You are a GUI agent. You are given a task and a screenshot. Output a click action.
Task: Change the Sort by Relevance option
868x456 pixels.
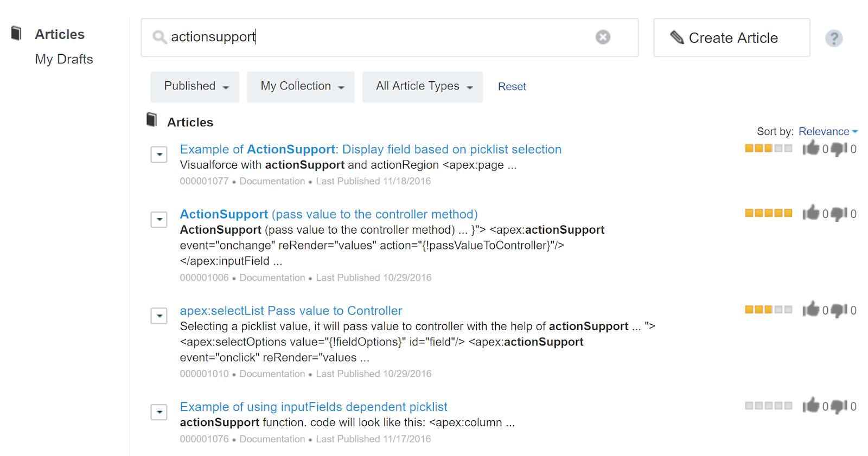(828, 132)
